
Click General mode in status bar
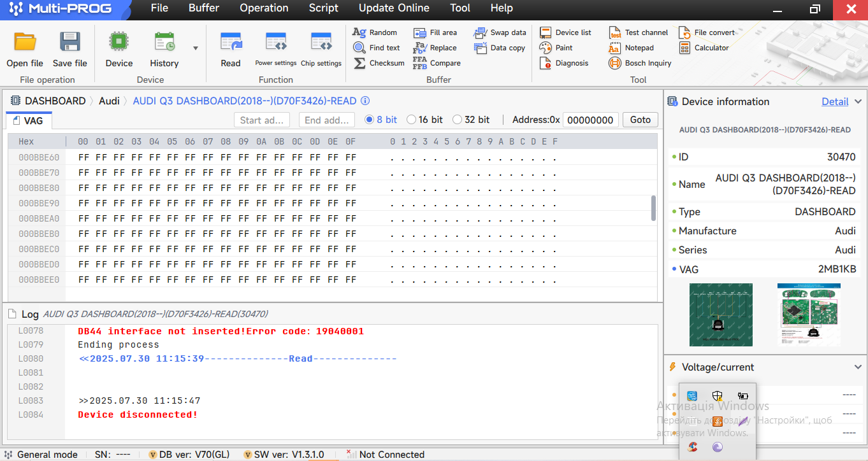click(x=41, y=454)
